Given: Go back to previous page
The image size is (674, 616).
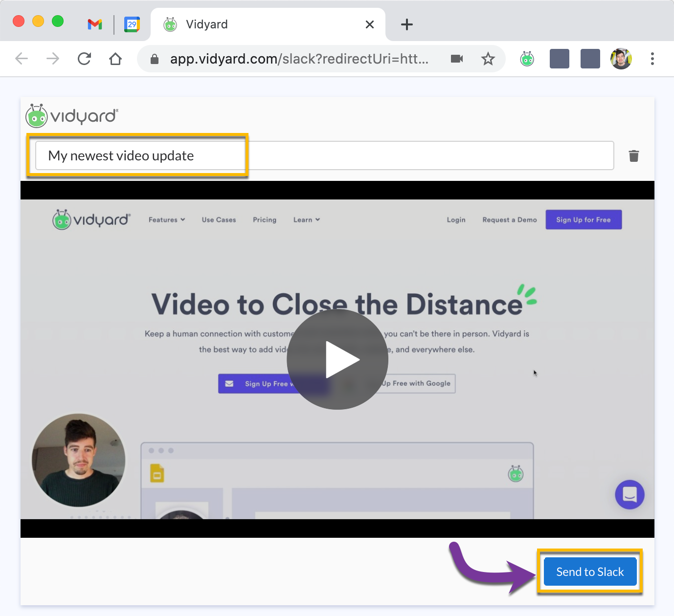Looking at the screenshot, I should pyautogui.click(x=22, y=59).
